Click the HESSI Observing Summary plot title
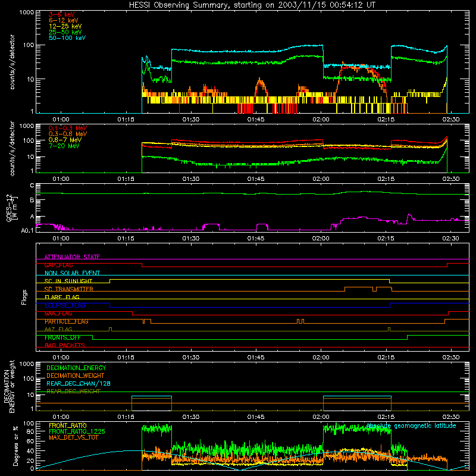Screen dimensions: 476x476 click(252, 5)
